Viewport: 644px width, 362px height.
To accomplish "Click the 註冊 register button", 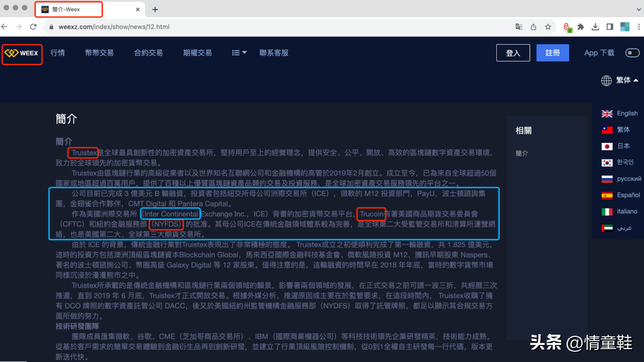I will pyautogui.click(x=553, y=53).
